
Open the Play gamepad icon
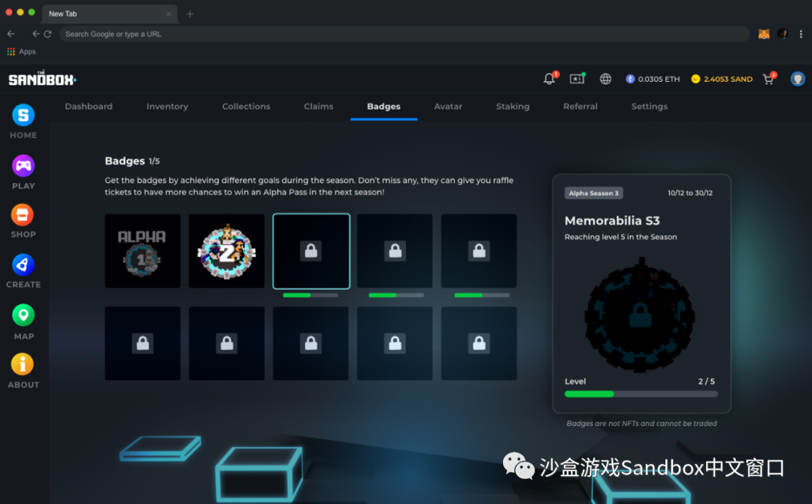coord(23,166)
